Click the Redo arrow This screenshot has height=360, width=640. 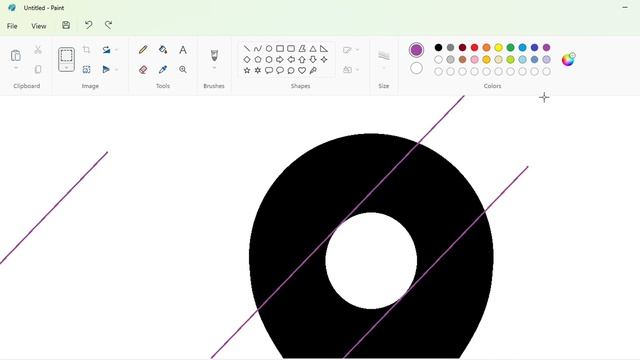tap(109, 25)
